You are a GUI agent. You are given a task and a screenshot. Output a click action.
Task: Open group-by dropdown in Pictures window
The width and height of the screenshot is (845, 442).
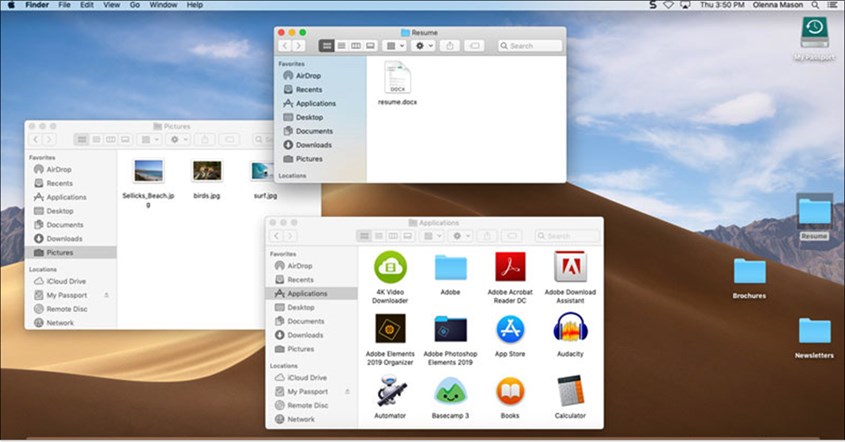point(150,140)
